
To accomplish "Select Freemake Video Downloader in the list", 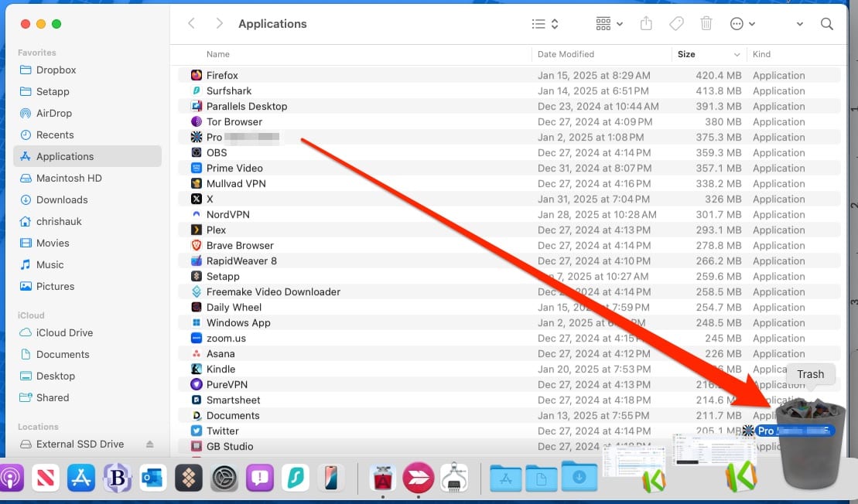I will coord(509,291).
